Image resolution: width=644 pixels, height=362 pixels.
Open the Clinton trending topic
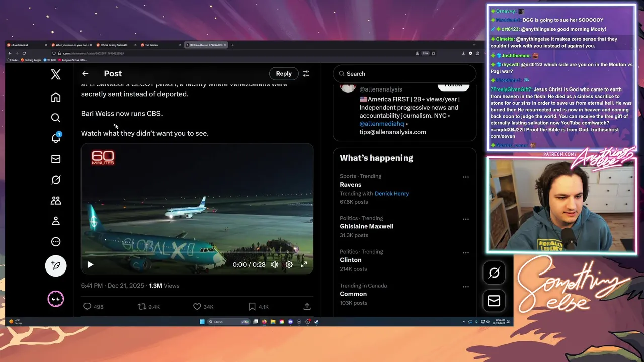pyautogui.click(x=351, y=260)
